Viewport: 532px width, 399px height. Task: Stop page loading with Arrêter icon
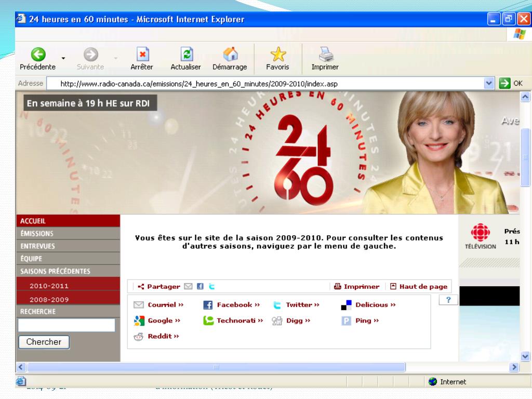(142, 54)
